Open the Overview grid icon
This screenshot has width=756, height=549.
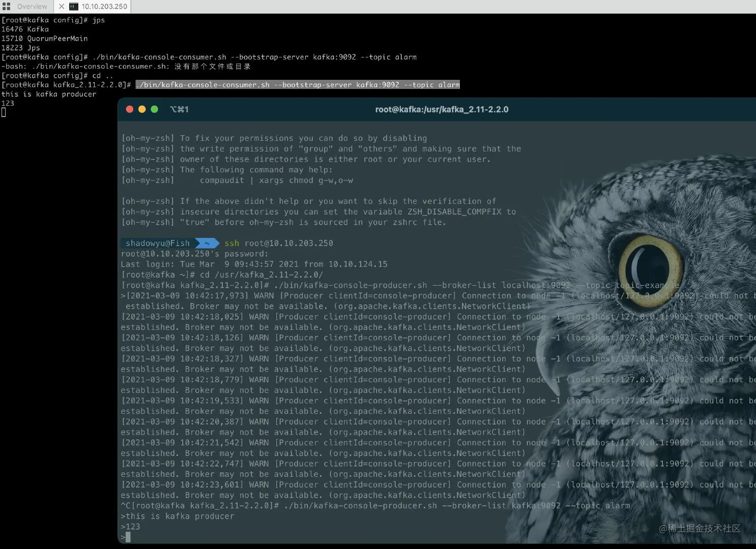coord(6,7)
